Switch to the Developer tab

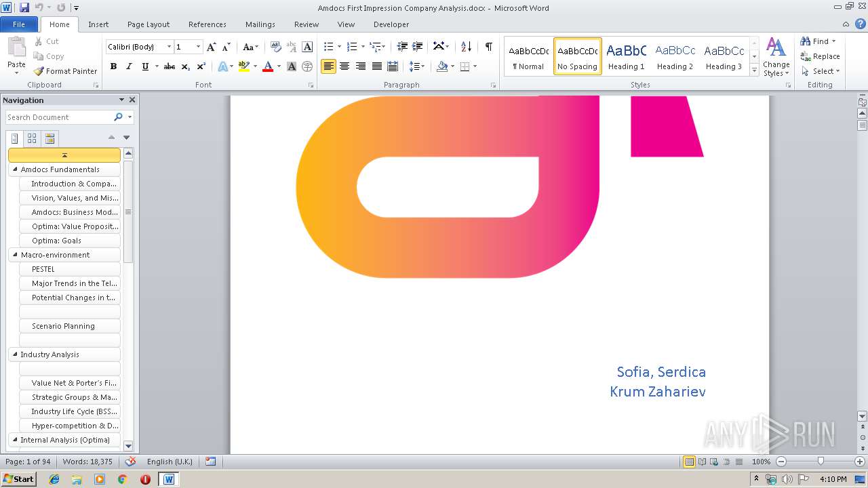tap(391, 24)
